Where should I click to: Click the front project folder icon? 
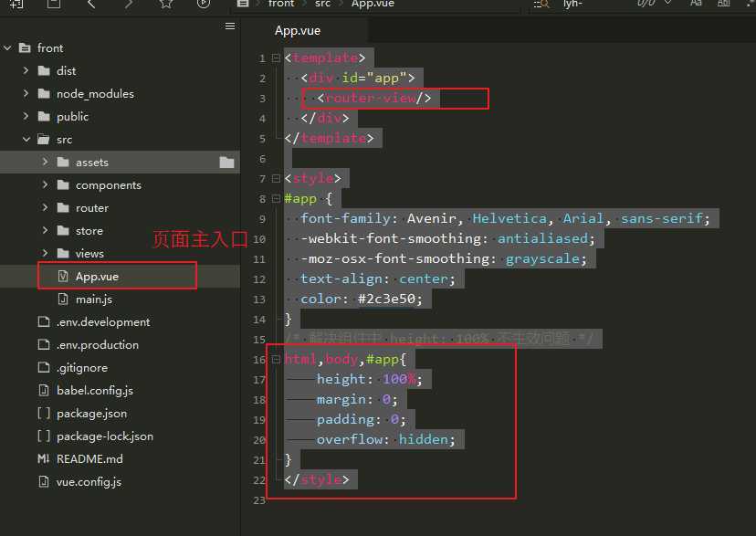click(25, 47)
